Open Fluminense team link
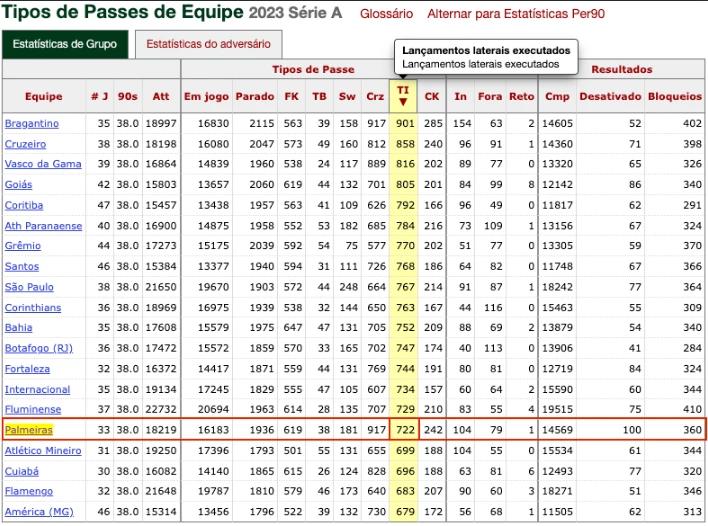Screen dimensions: 708x526 coord(33,410)
